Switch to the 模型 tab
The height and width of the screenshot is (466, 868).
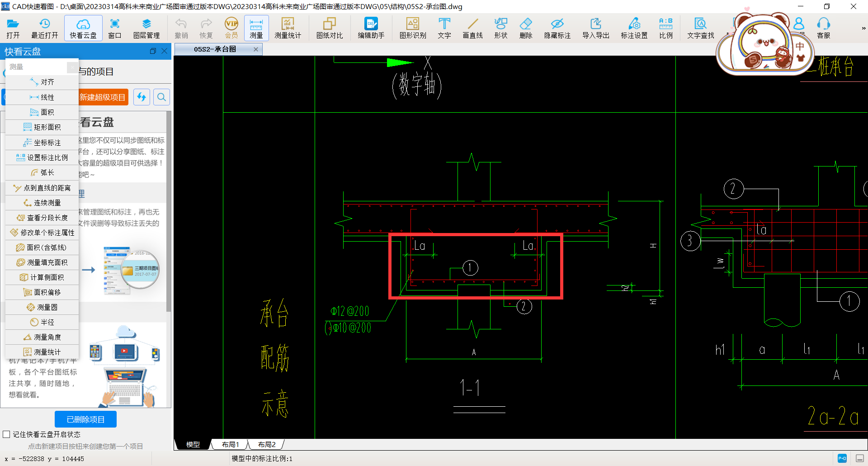click(x=193, y=445)
